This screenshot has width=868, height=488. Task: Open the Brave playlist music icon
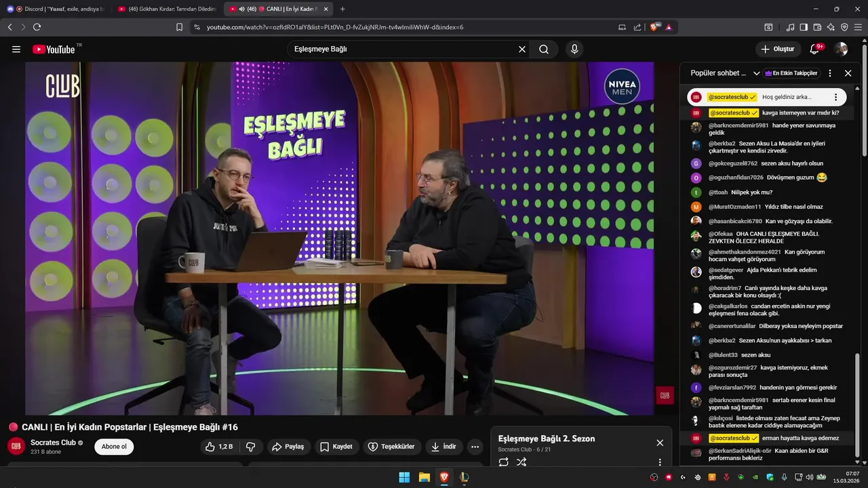[791, 27]
